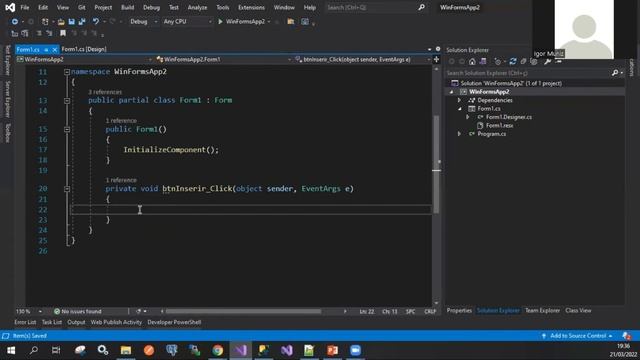Click the Navigate Backward toolbar icon
Viewport: 640px width, 360px height.
[15, 22]
